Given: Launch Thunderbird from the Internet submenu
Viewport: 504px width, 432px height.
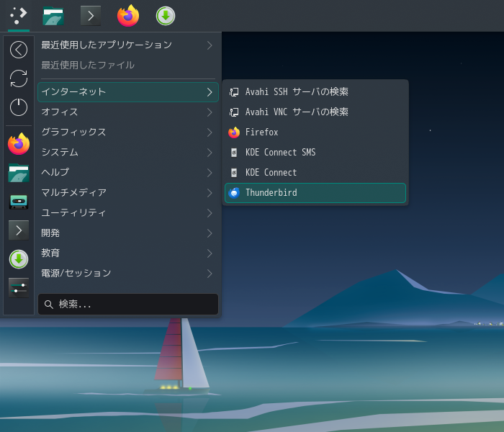Looking at the screenshot, I should coord(315,193).
